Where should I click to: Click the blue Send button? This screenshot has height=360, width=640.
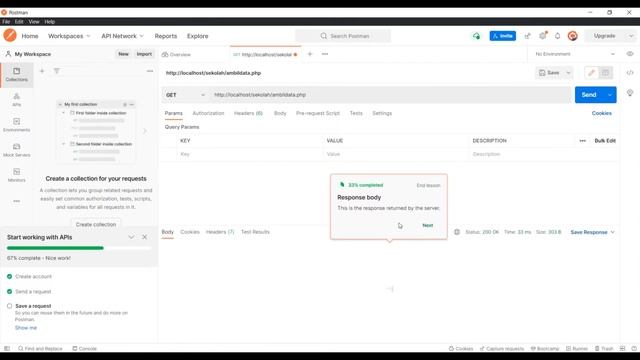pos(589,95)
